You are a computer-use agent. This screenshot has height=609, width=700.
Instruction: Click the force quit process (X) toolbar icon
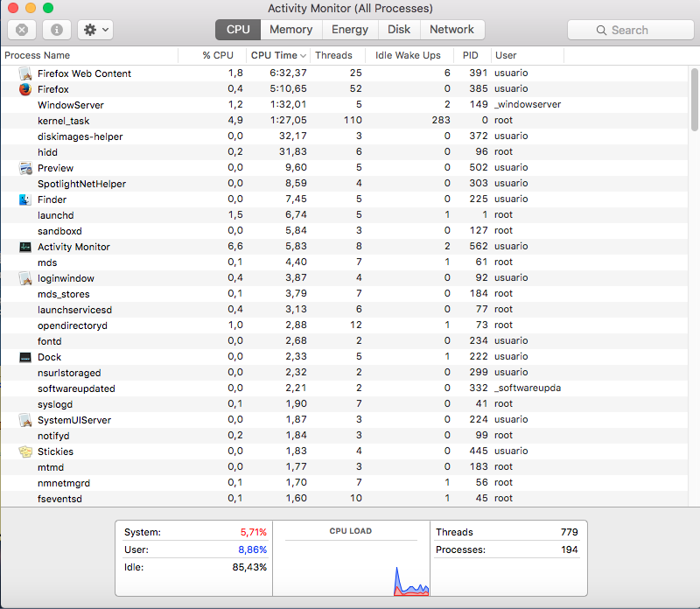[x=21, y=29]
